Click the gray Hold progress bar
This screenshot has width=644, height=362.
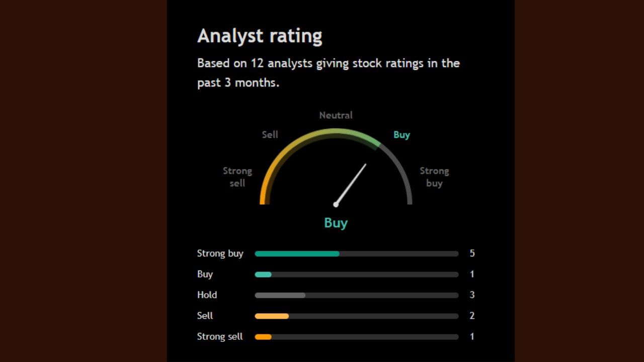[280, 295]
